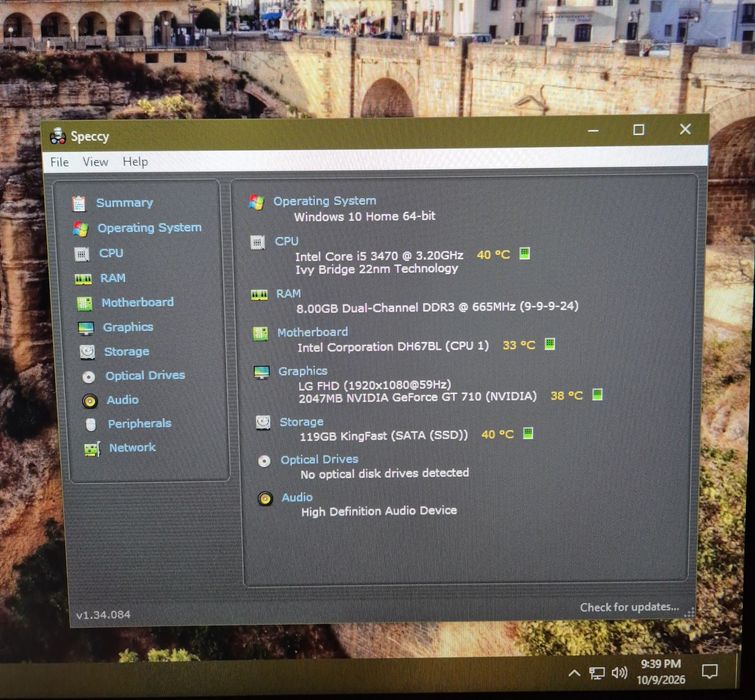This screenshot has height=700, width=755.
Task: Click the Audio speaker icon in summary pane
Action: point(265,498)
